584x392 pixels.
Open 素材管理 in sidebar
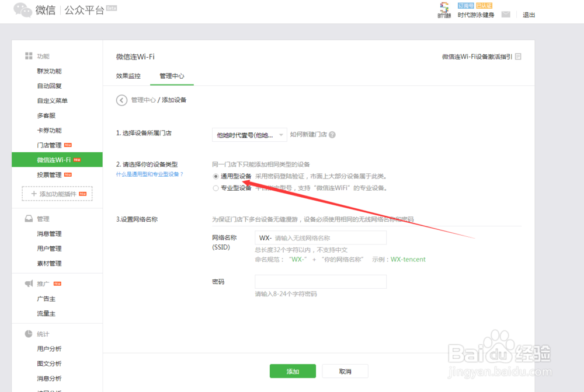49,263
